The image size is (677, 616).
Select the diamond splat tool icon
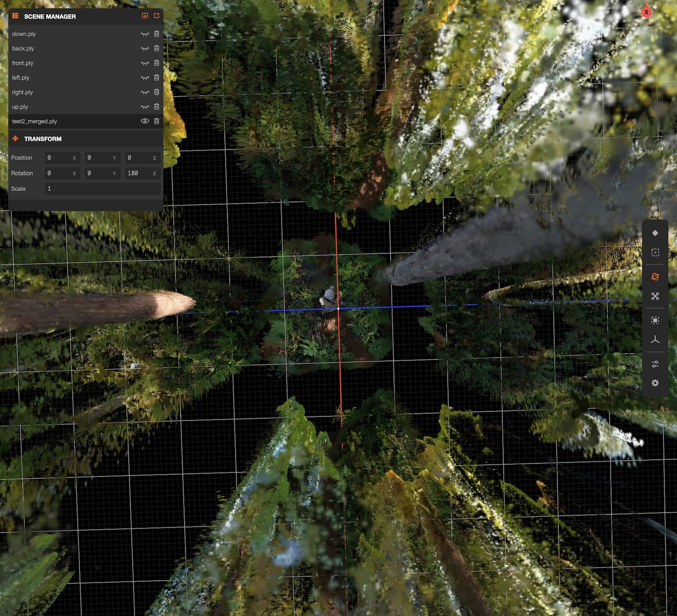655,233
